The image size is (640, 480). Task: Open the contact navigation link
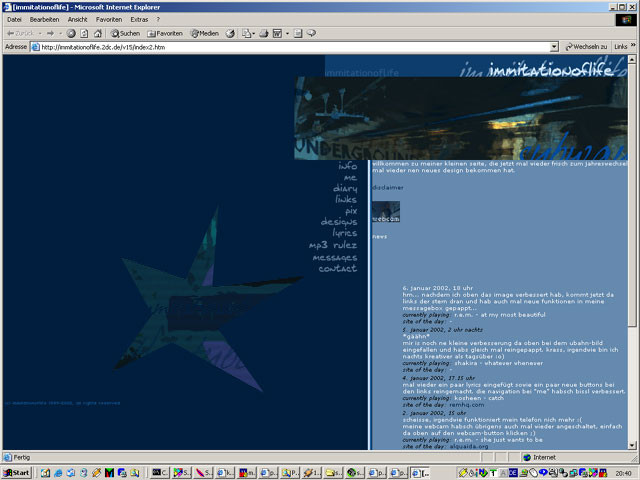pos(338,269)
